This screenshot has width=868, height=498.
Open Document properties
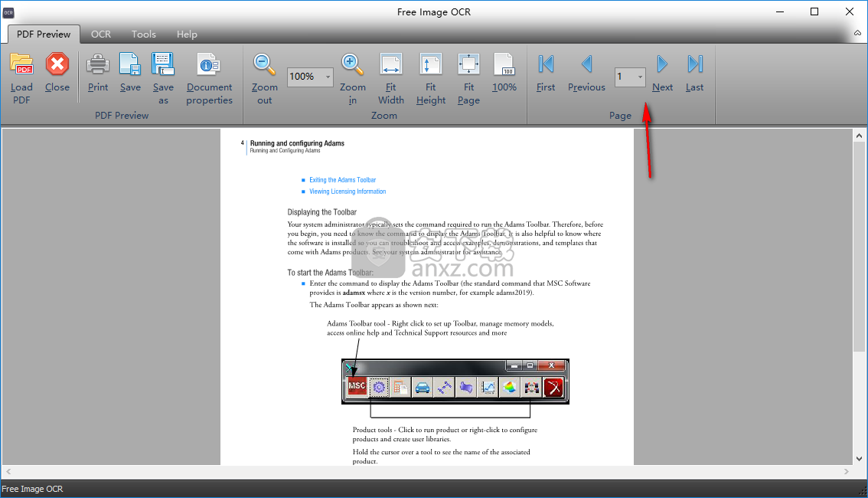(x=209, y=64)
